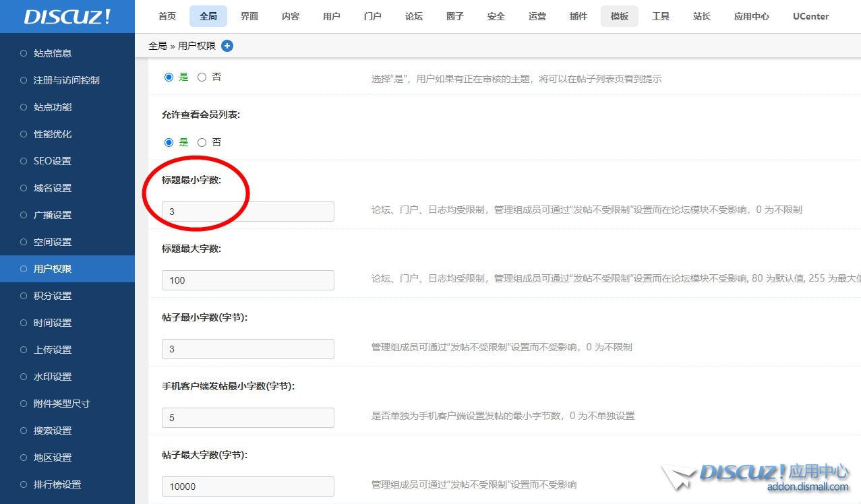861x504 pixels.
Task: Click the 标题最小字数 input field
Action: (x=247, y=212)
